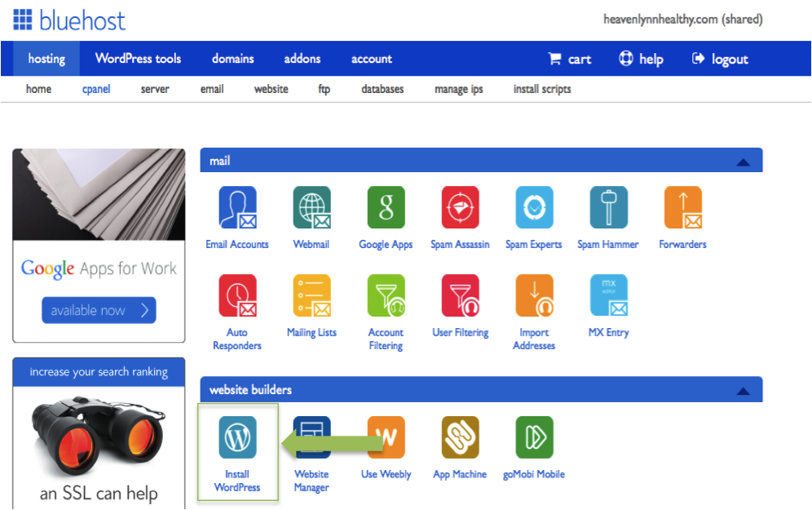
Task: Click the heavenlynnhealthy.com account label
Action: (x=682, y=20)
